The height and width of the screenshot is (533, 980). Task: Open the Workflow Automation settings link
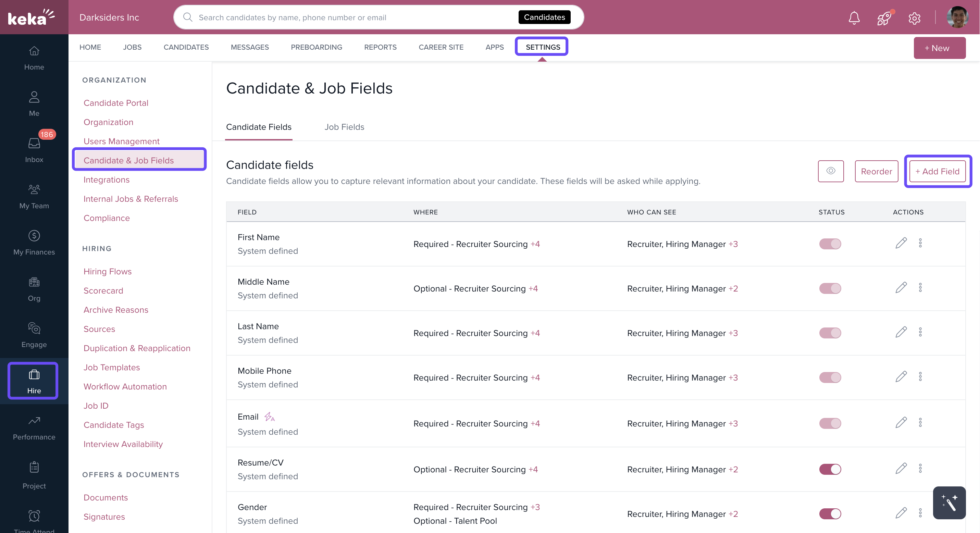tap(125, 386)
